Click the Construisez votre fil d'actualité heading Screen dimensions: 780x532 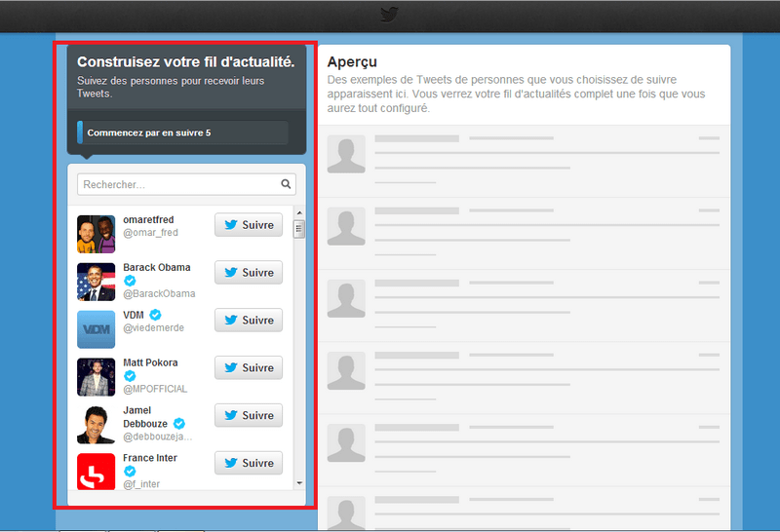185,61
